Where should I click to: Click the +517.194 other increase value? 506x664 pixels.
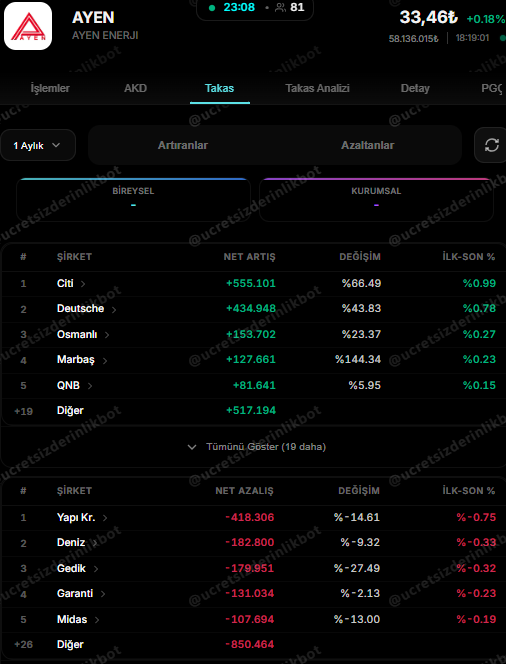[x=251, y=410]
